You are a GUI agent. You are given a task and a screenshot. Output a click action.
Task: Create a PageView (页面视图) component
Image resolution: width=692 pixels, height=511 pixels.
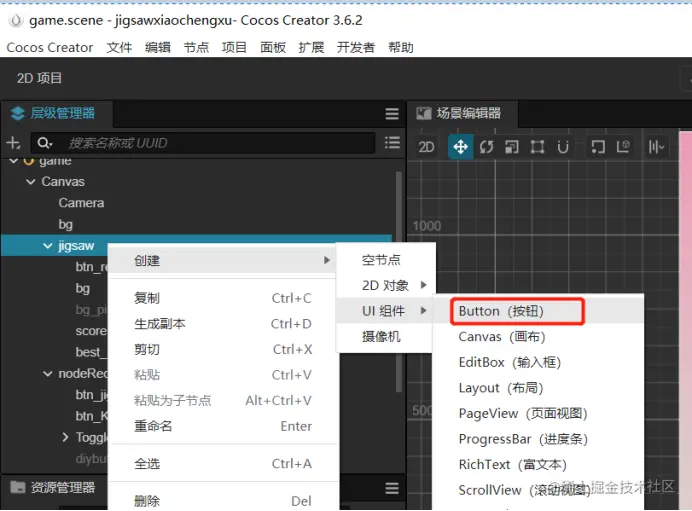(538, 413)
